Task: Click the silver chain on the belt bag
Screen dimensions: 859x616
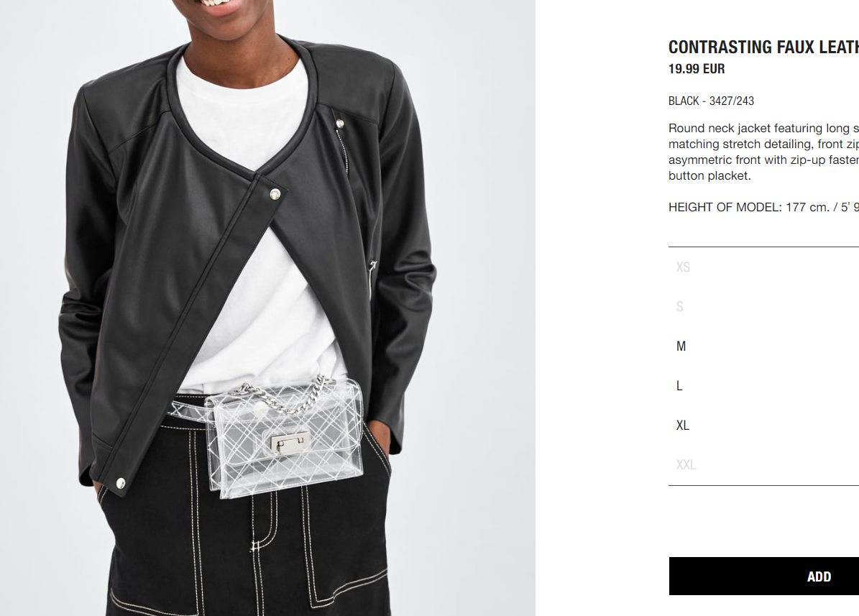Action: [285, 396]
